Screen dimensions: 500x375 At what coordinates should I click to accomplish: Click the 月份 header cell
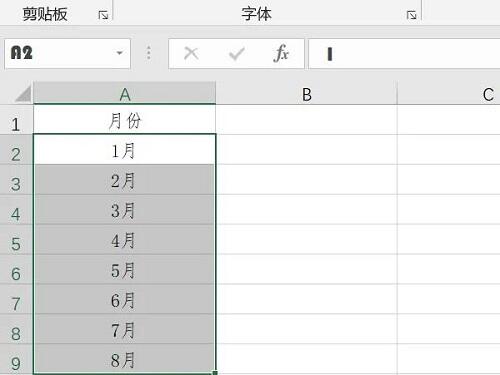click(125, 120)
